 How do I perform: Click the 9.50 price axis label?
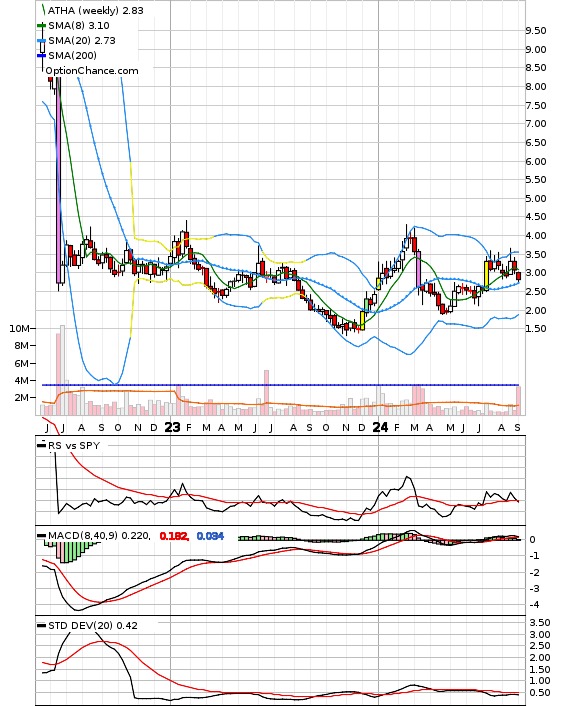pos(536,31)
